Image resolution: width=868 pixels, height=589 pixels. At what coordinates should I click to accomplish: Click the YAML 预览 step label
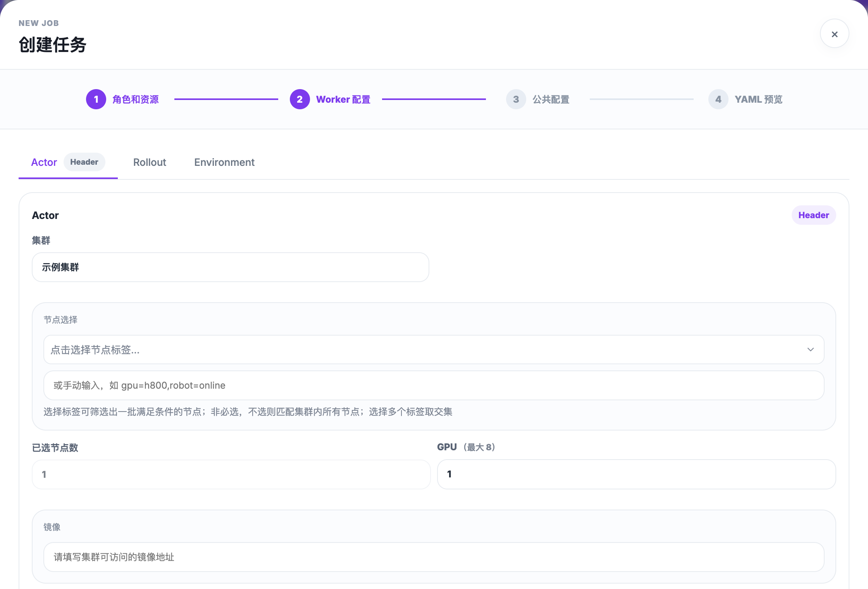point(758,100)
